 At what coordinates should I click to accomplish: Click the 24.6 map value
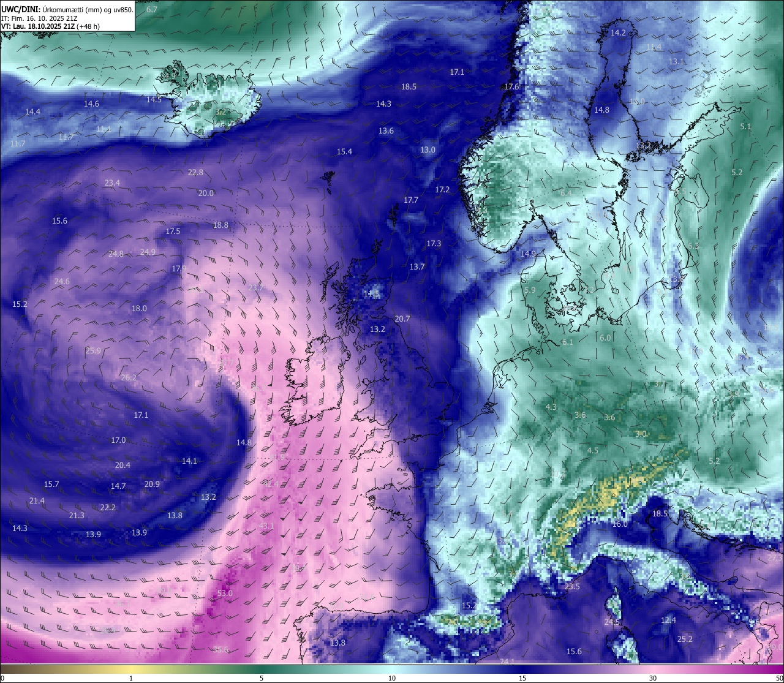click(x=62, y=281)
